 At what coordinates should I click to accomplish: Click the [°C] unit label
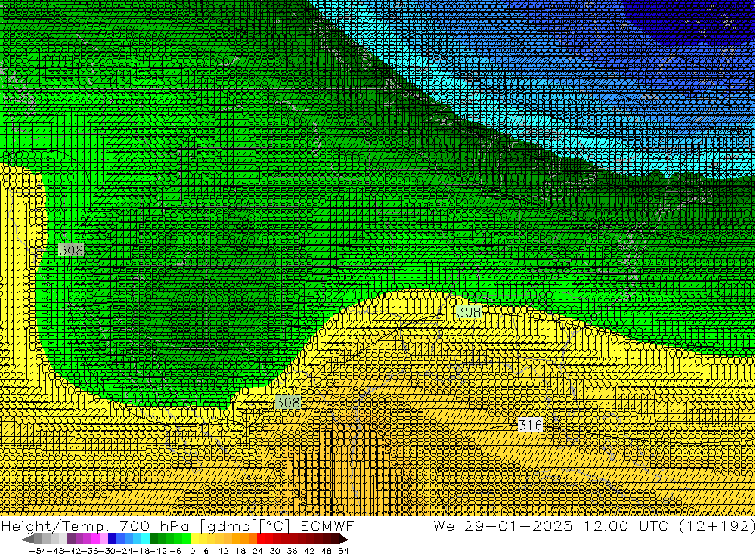(275, 526)
